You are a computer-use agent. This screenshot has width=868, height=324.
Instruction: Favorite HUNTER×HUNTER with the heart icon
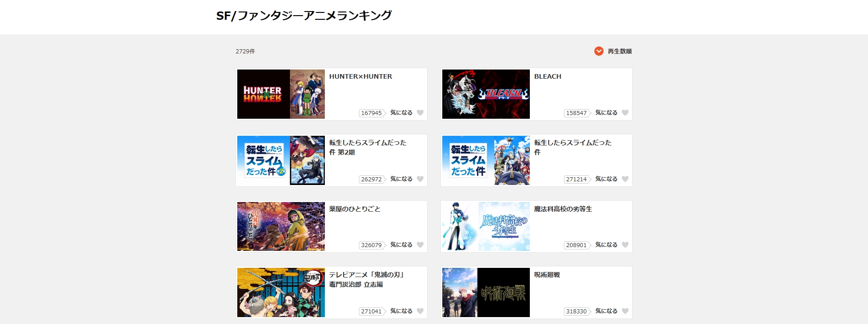(420, 113)
